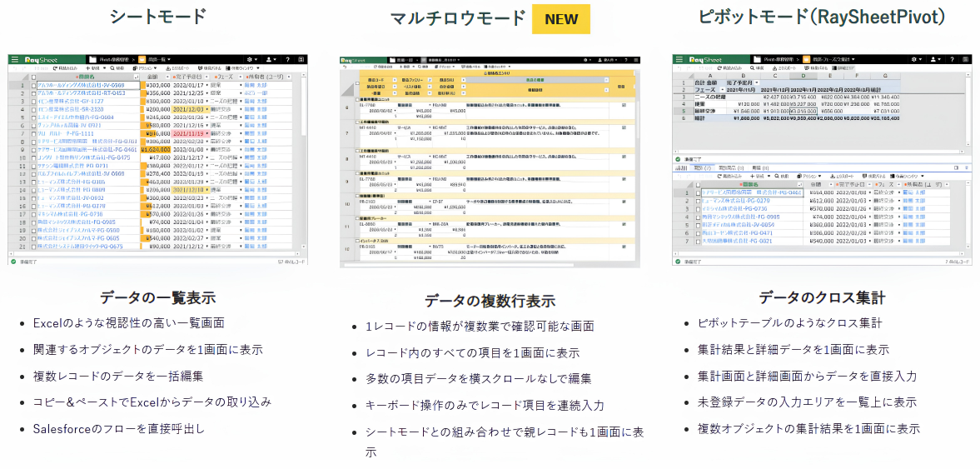980x469 pixels.
Task: Click search magnifier in Sheet mode toolbar
Action: point(112,68)
